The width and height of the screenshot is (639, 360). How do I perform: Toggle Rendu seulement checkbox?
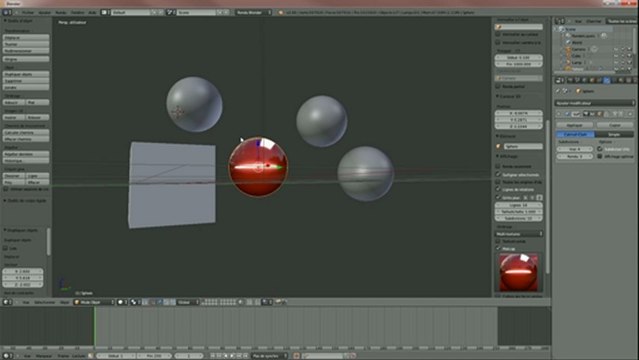pos(498,166)
